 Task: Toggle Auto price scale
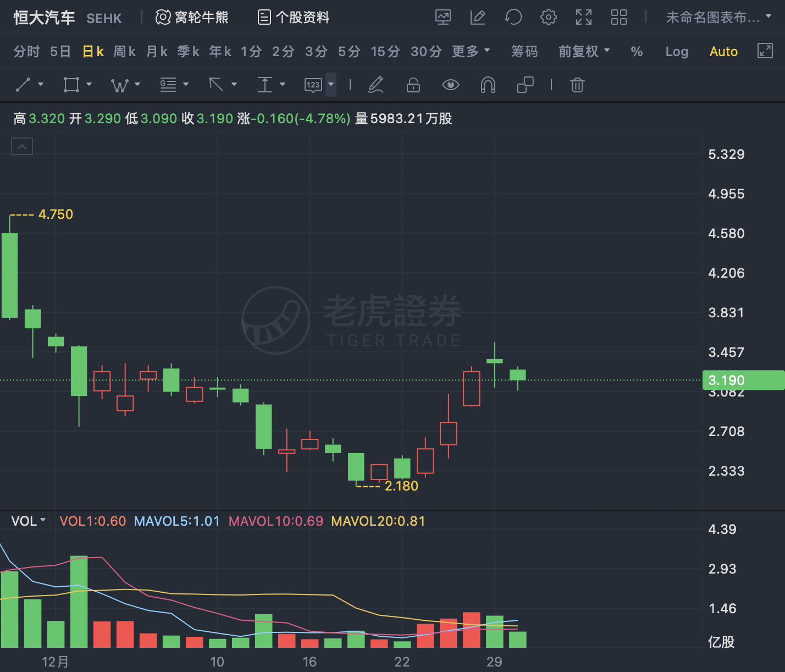coord(723,52)
